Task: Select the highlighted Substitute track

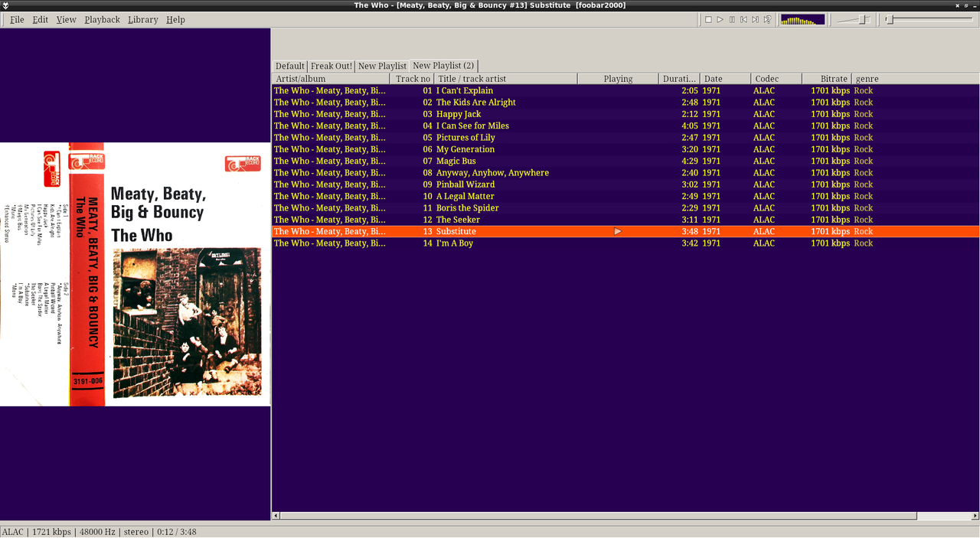Action: [x=626, y=231]
